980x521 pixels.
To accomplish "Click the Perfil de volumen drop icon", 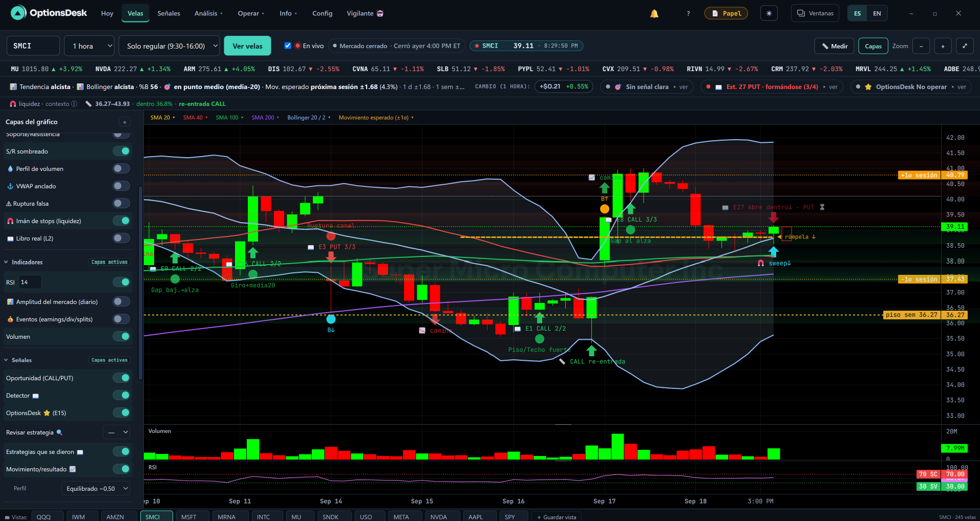I will click(10, 169).
